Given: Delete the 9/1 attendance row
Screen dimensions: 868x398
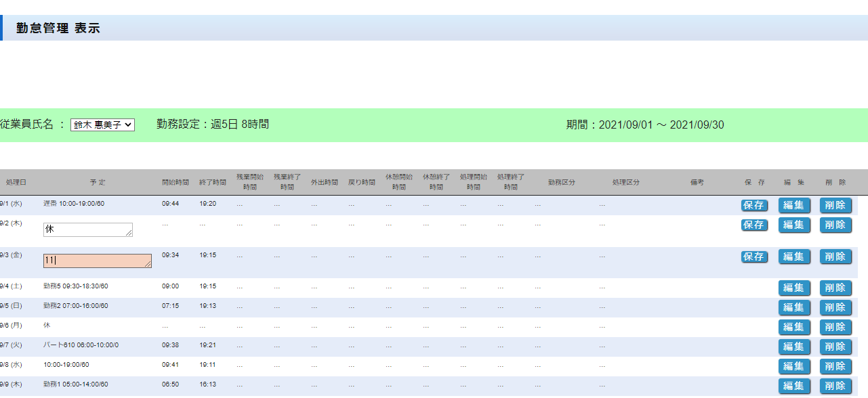Looking at the screenshot, I should point(835,205).
